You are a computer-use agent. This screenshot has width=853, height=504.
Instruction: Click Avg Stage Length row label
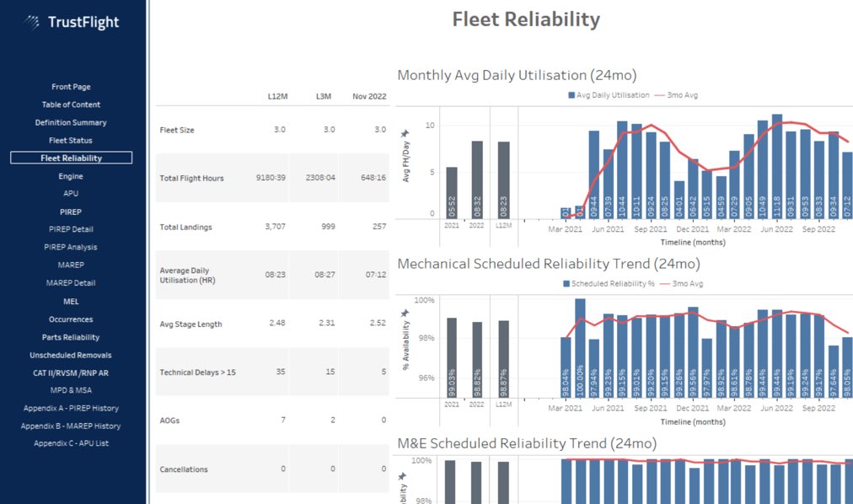click(x=190, y=324)
